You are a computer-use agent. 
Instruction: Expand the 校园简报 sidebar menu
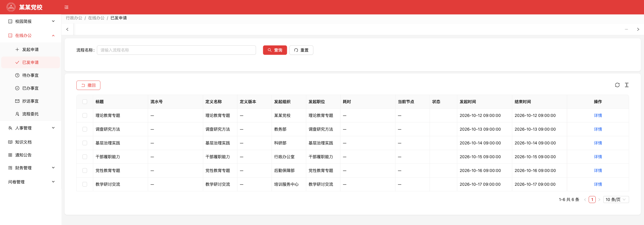31,21
